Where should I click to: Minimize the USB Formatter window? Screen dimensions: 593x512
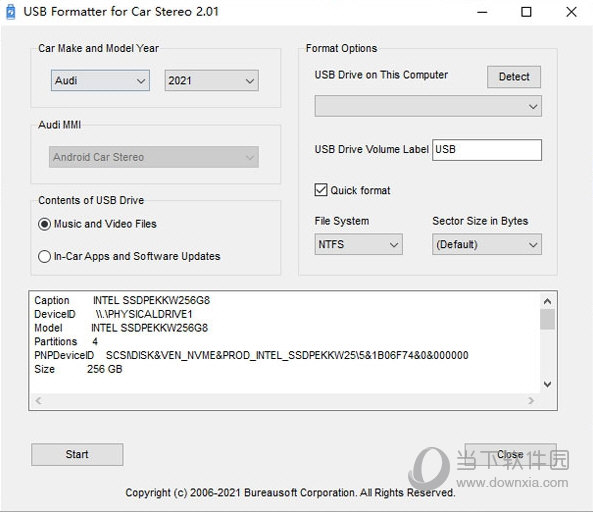point(482,12)
